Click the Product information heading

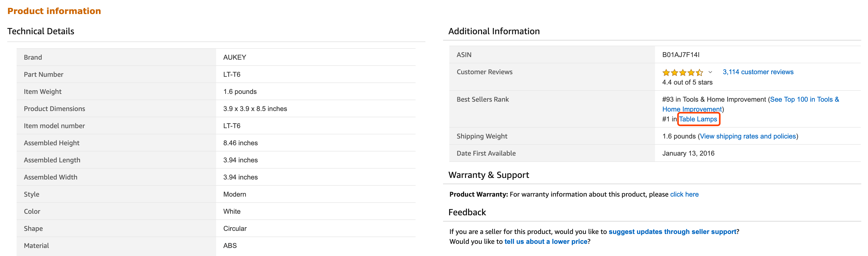(54, 11)
